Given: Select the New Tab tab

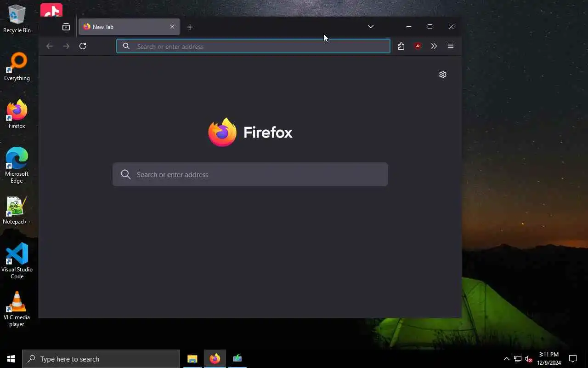Looking at the screenshot, I should coord(129,27).
